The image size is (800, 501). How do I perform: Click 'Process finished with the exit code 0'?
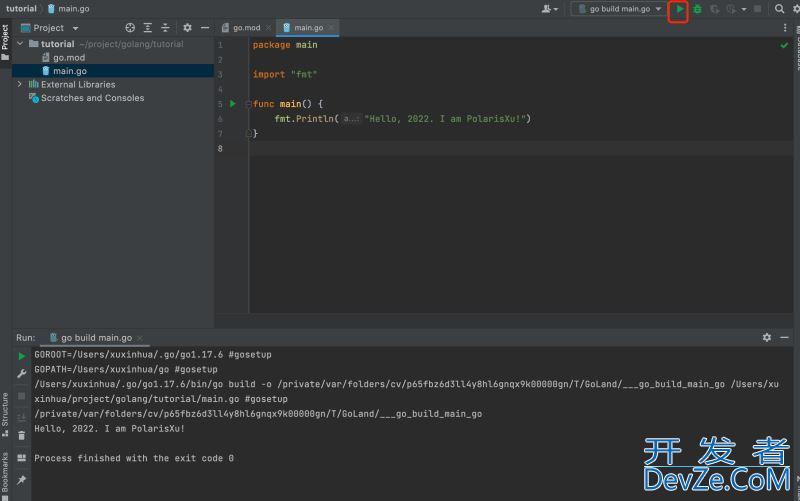pos(134,458)
